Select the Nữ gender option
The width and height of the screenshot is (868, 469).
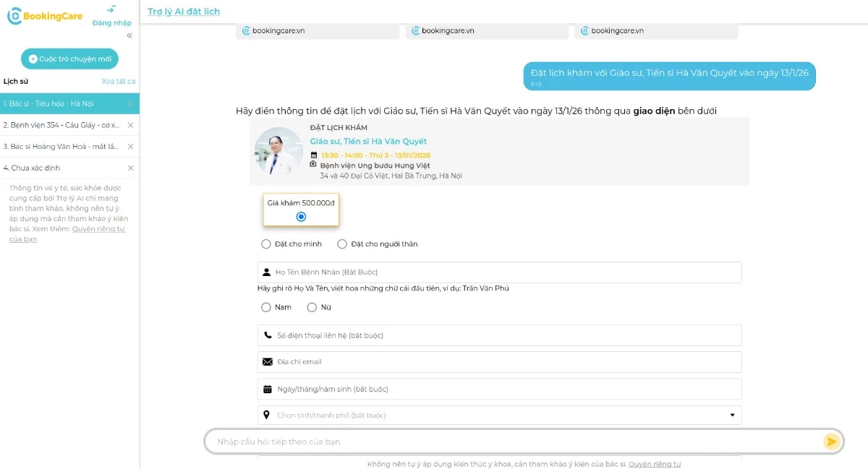coord(310,307)
